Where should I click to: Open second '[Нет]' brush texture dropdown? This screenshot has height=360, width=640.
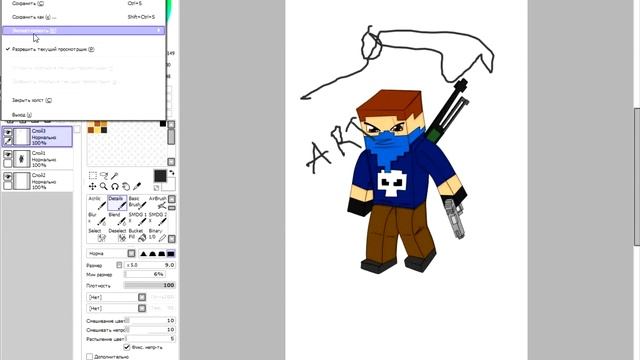117,308
